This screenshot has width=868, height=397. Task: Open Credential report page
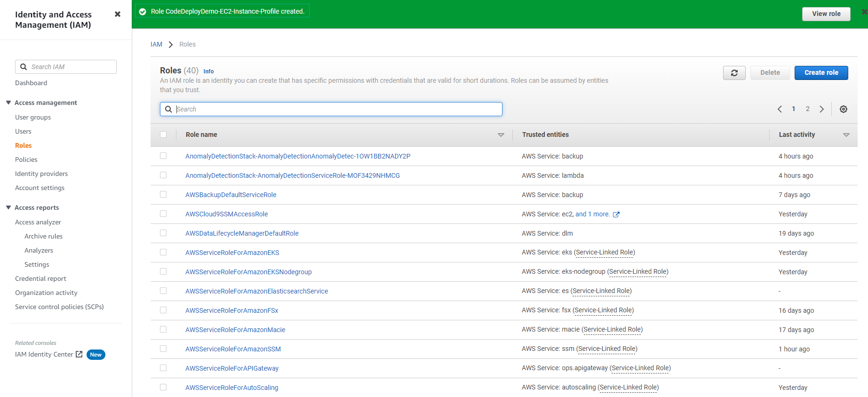[x=40, y=278]
